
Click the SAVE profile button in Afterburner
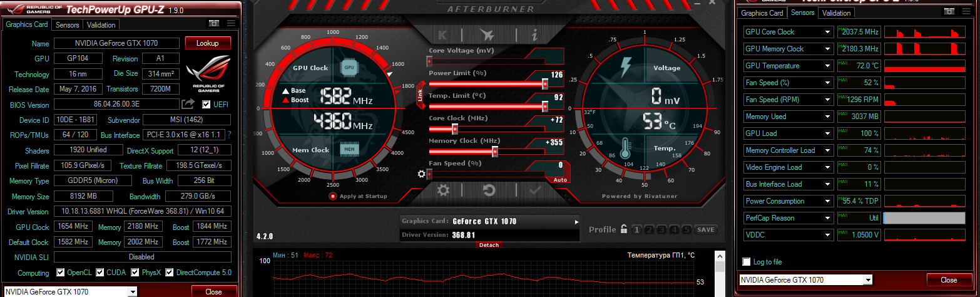705,229
